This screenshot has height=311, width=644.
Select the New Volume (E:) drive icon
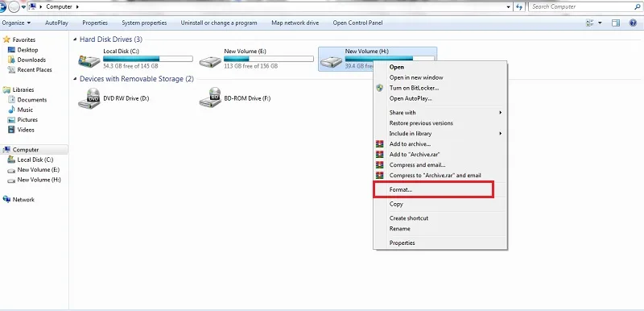click(210, 61)
